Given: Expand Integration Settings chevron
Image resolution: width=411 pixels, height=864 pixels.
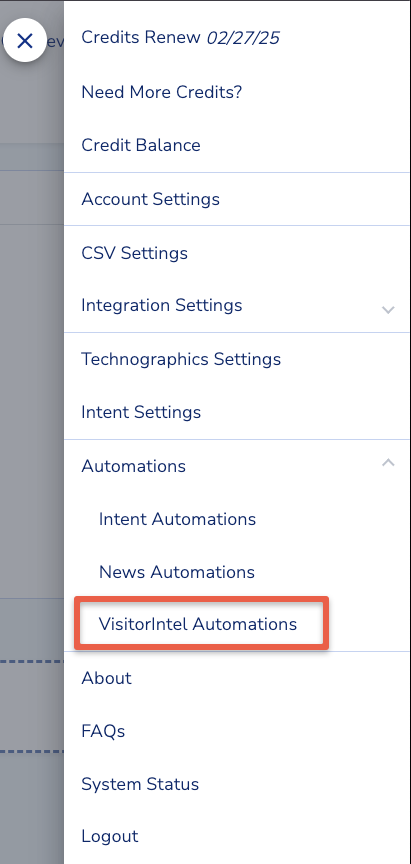Looking at the screenshot, I should [x=388, y=310].
